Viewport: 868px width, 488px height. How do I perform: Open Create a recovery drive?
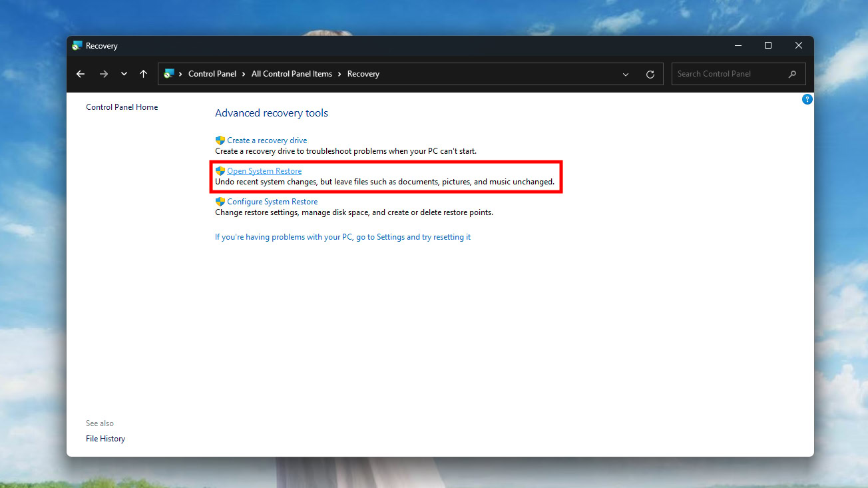click(267, 140)
